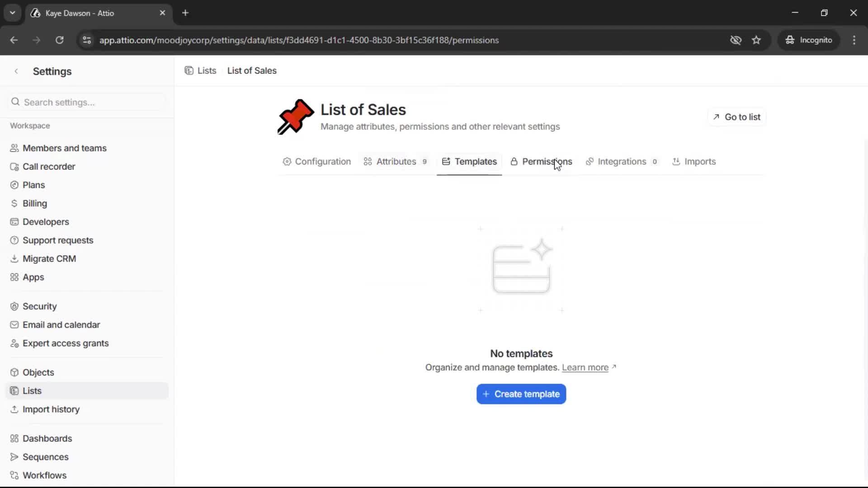Open the Workflows section
Viewport: 868px width, 488px height.
click(44, 475)
